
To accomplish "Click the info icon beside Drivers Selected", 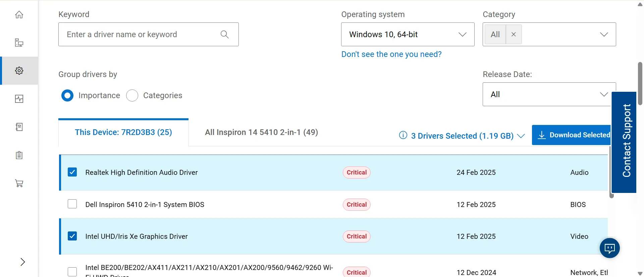I will point(403,135).
